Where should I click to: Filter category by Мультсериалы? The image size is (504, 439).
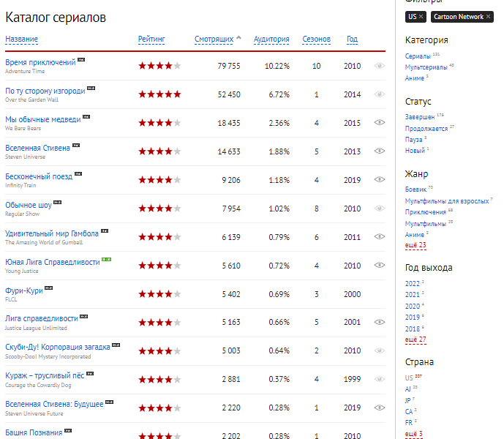click(426, 67)
